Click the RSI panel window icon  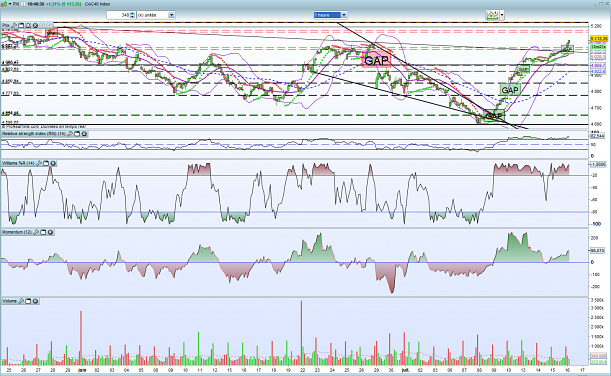pos(77,134)
